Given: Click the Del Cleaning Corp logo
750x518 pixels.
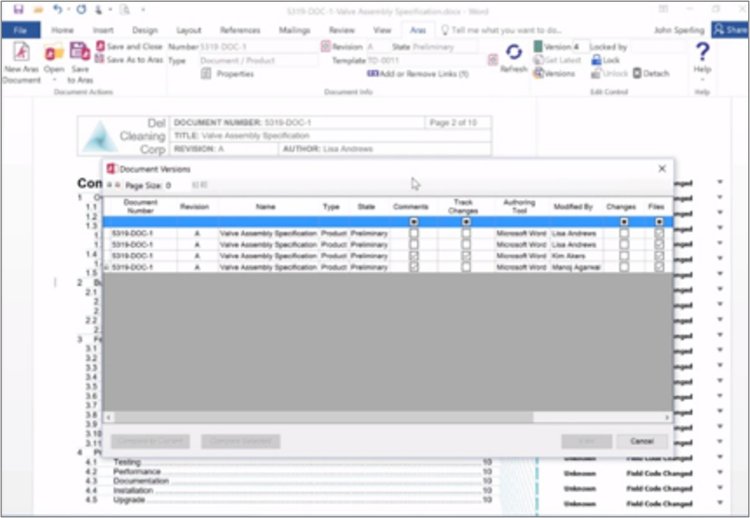Looking at the screenshot, I should pyautogui.click(x=100, y=136).
